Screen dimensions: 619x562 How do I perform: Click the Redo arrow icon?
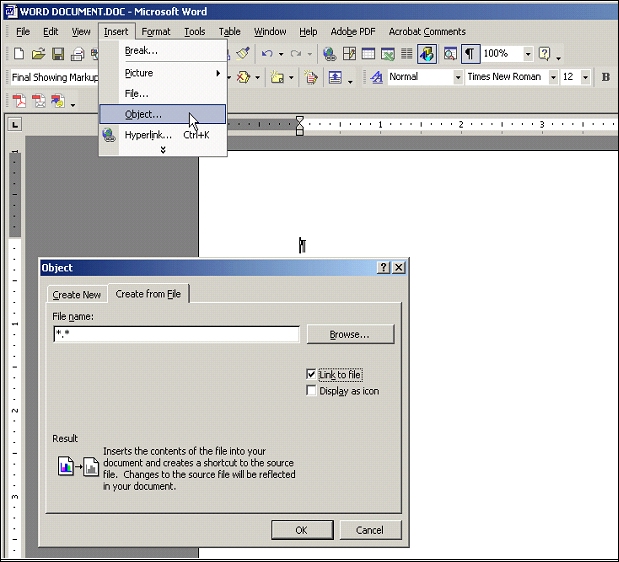coord(296,53)
